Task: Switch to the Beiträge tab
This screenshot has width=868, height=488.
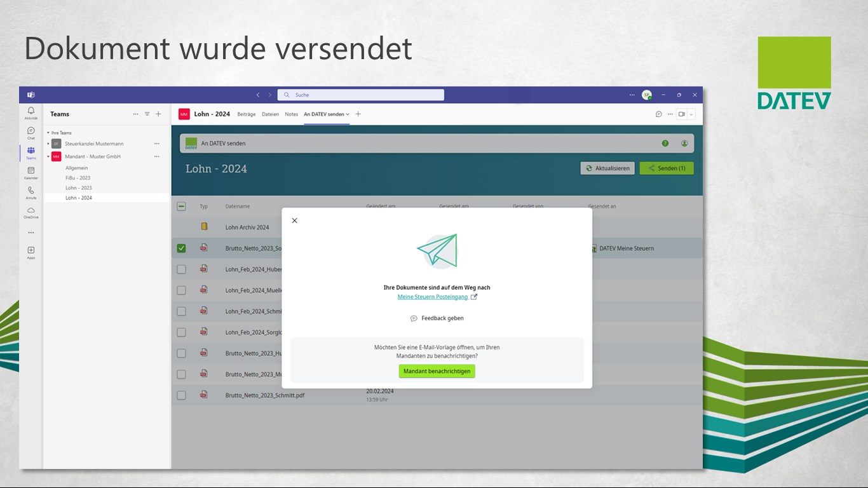Action: point(247,114)
